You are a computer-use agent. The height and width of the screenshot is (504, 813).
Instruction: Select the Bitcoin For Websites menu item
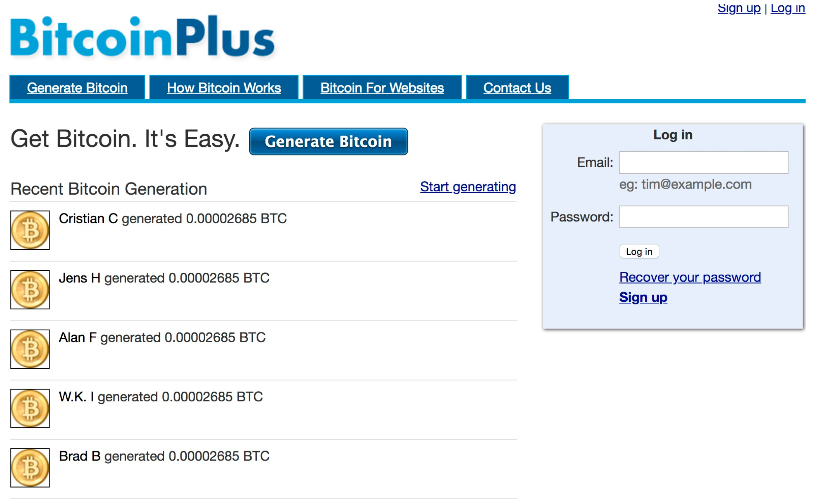382,87
